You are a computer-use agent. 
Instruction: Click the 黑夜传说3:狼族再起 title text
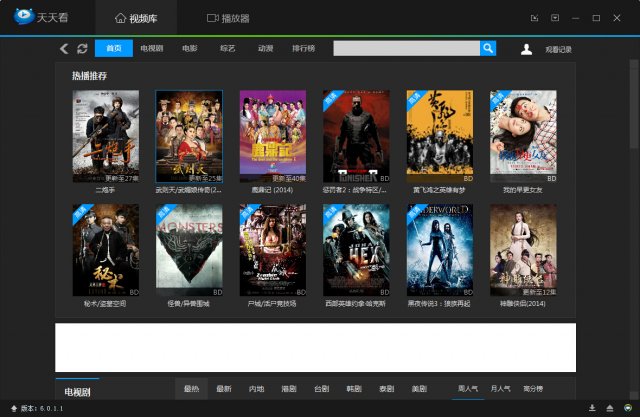coord(439,304)
